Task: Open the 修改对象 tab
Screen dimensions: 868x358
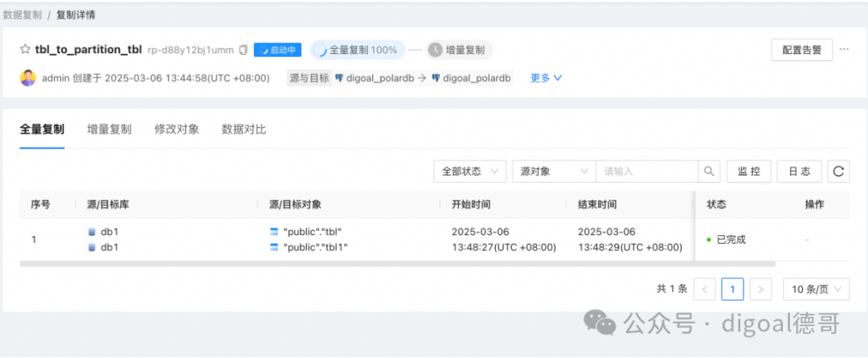Action: pyautogui.click(x=177, y=130)
